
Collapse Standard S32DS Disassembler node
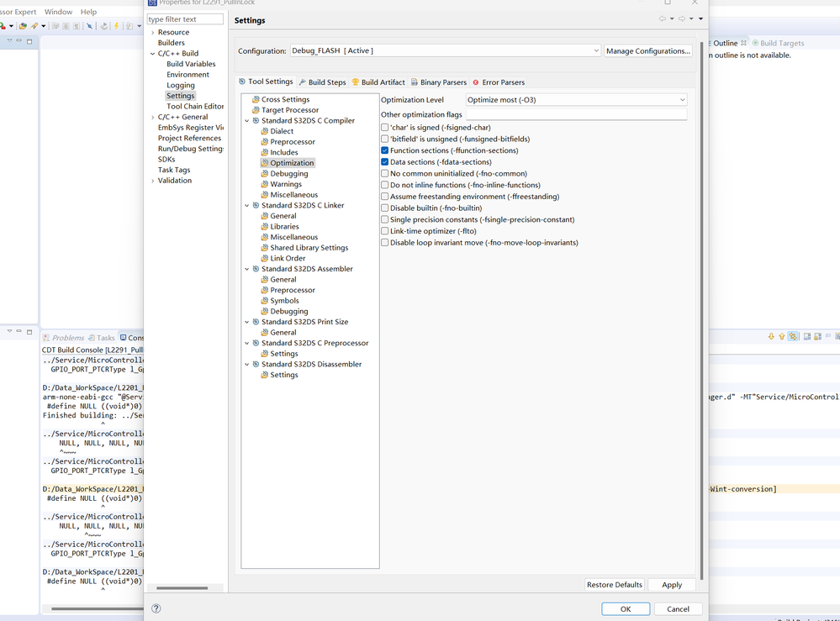[x=247, y=365]
